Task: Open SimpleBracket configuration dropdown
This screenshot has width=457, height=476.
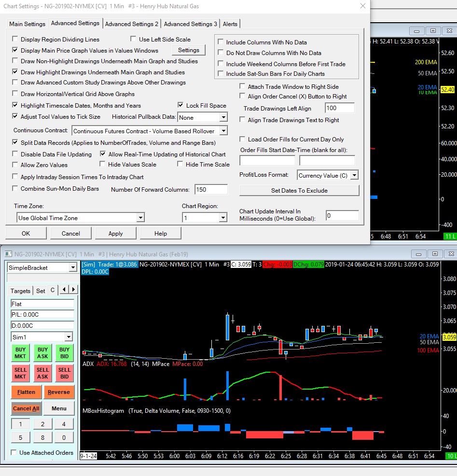Action: 73,267
